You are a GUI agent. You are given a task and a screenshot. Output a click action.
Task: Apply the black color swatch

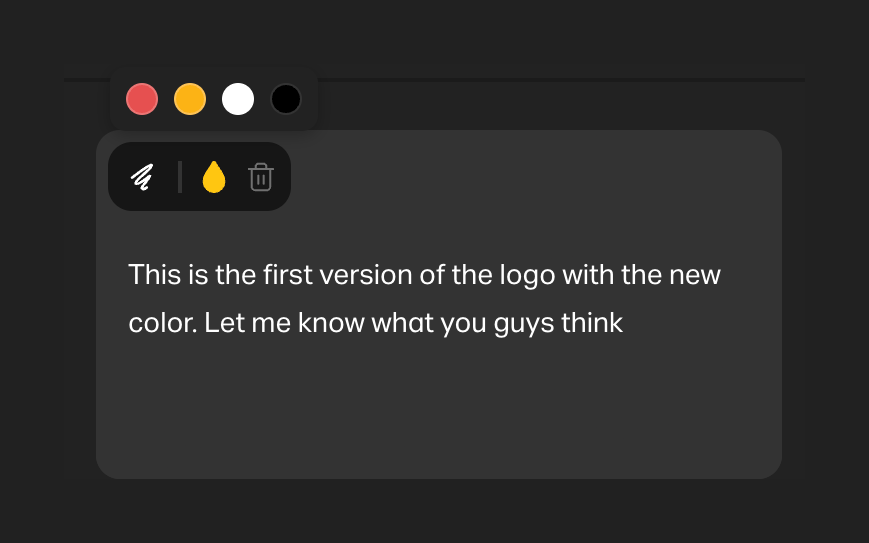click(x=286, y=100)
